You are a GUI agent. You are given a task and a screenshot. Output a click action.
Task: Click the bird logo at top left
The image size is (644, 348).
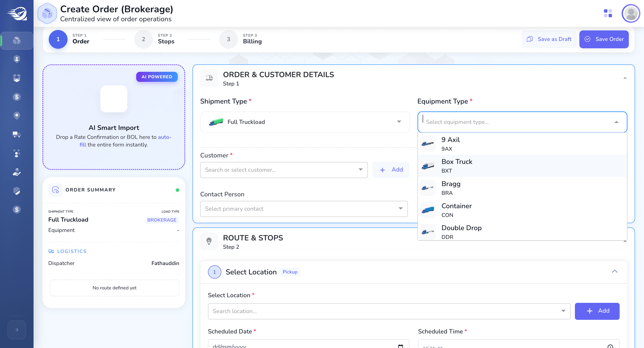pos(17,14)
